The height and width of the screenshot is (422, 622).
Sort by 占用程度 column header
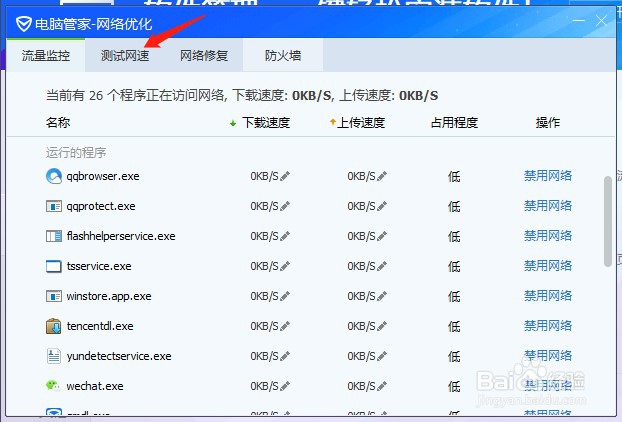point(454,123)
